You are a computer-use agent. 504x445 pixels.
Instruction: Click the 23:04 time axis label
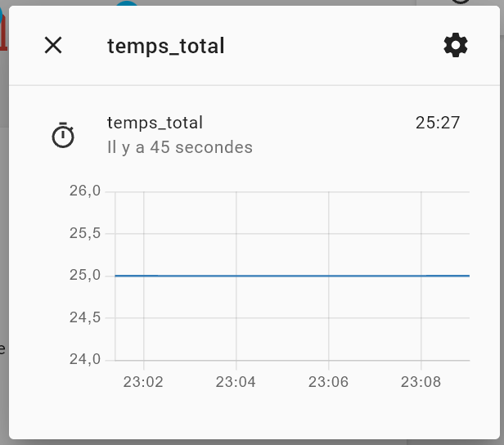[x=236, y=382]
